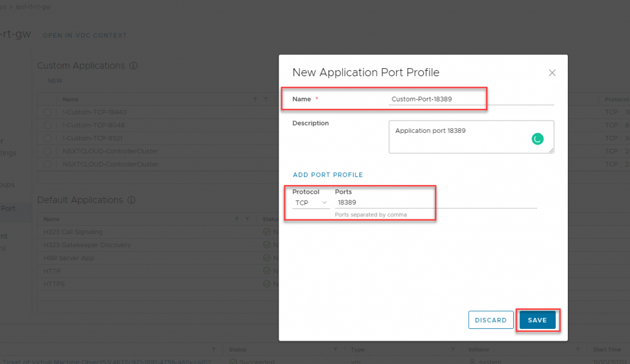This screenshot has width=630, height=364.
Task: Discard the new port profile
Action: click(490, 320)
